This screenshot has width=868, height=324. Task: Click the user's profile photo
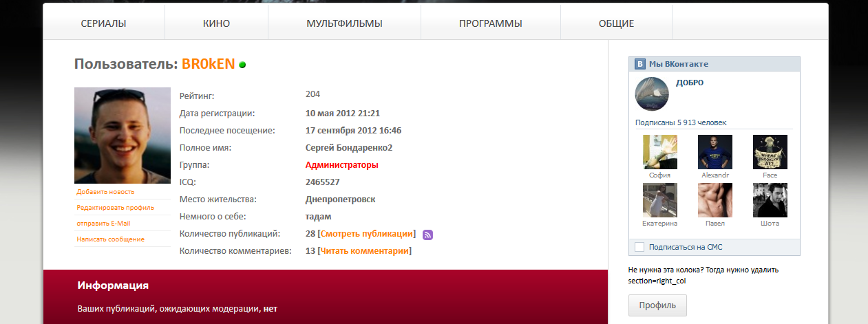tap(123, 136)
